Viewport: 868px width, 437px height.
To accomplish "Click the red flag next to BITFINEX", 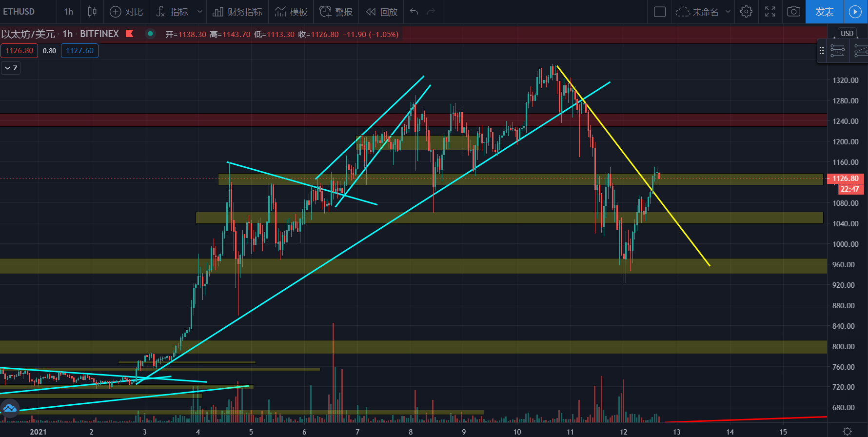I will point(130,34).
